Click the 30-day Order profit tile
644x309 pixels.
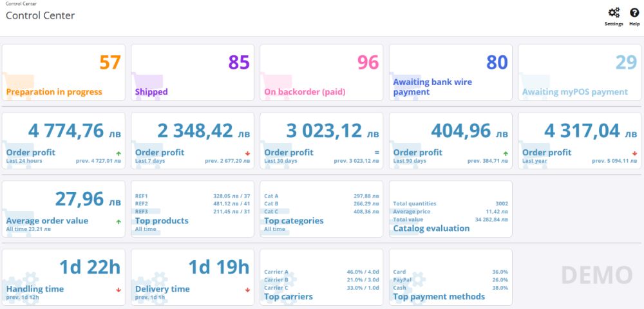(x=321, y=140)
